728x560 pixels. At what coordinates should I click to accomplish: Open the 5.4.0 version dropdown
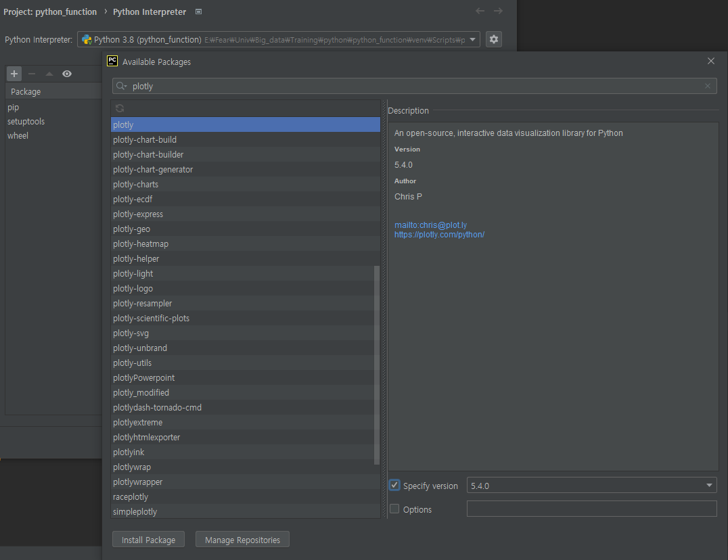tap(591, 486)
